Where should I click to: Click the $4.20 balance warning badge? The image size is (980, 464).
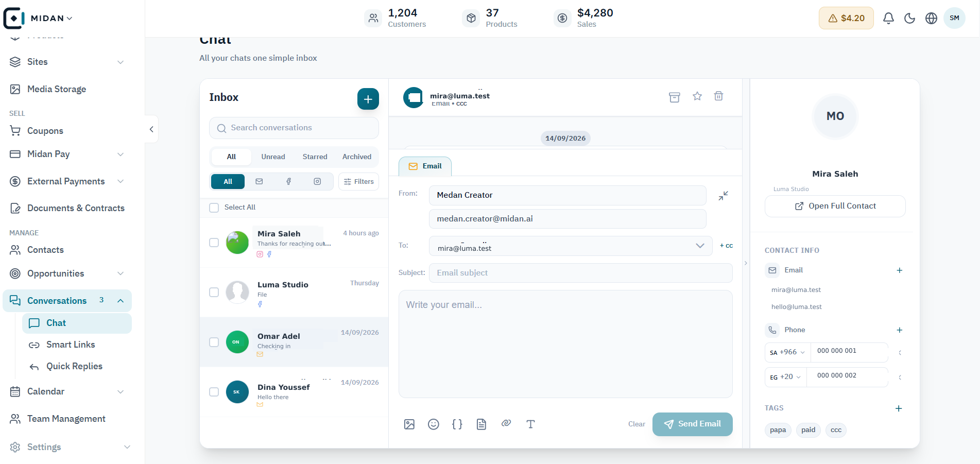(x=846, y=18)
